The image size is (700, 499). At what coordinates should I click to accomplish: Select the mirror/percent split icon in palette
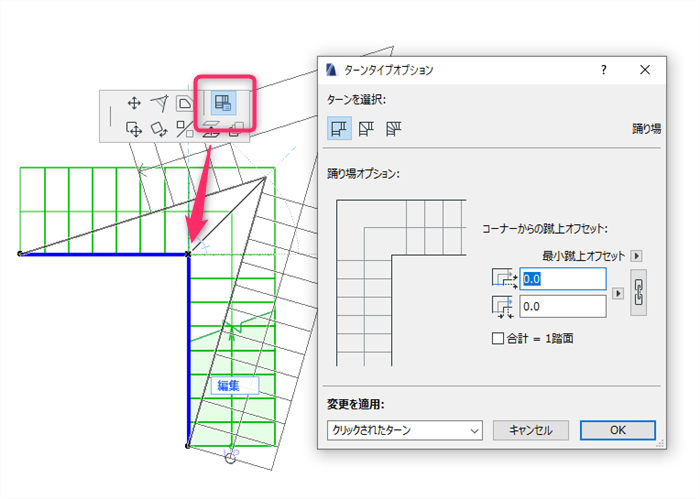point(185,129)
